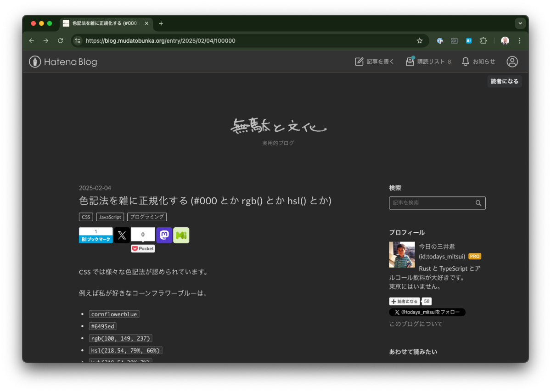
Task: Click the #6495ed code text
Action: point(102,326)
